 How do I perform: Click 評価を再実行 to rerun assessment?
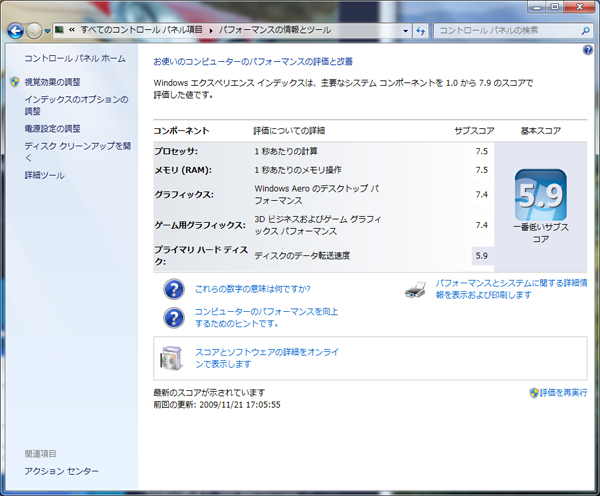point(563,393)
